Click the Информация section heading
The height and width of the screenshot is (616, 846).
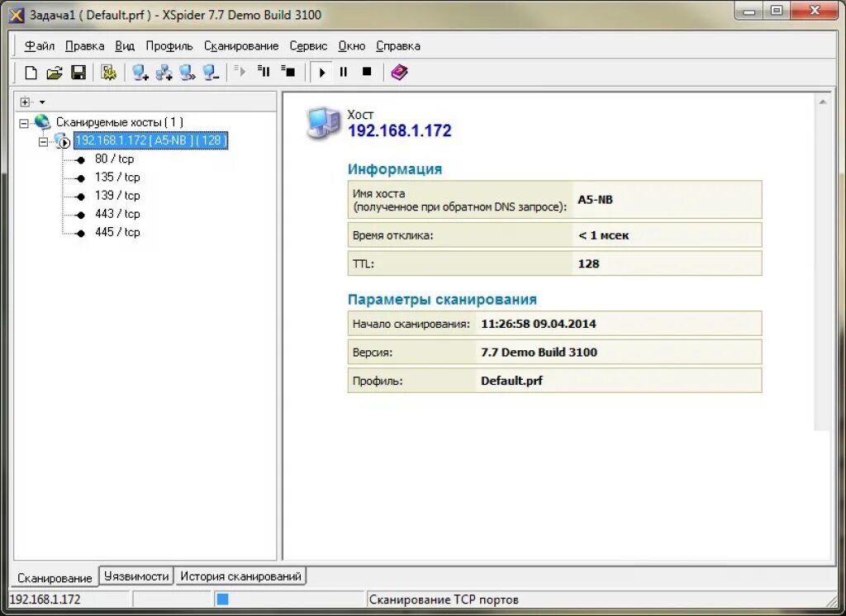[x=395, y=169]
